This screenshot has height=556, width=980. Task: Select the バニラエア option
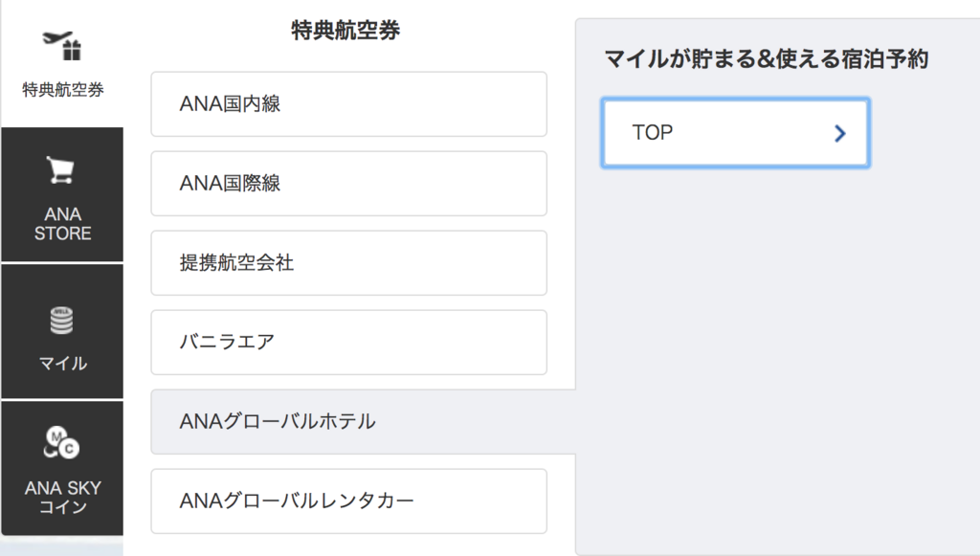point(348,342)
